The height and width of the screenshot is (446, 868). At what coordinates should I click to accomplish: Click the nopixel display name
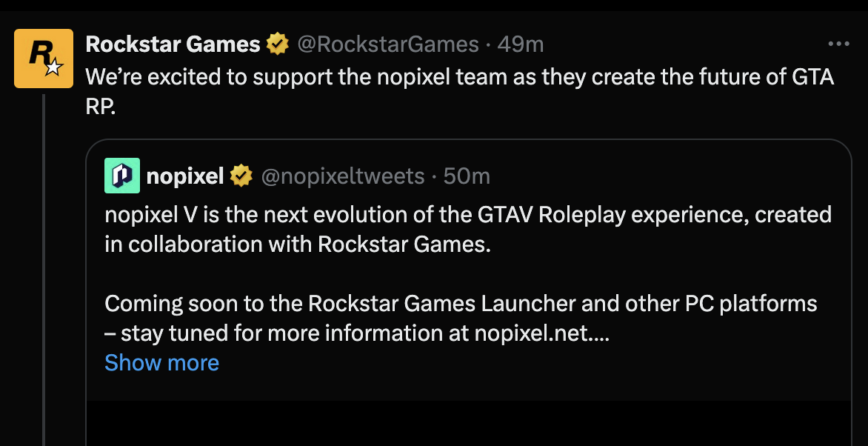(x=184, y=176)
